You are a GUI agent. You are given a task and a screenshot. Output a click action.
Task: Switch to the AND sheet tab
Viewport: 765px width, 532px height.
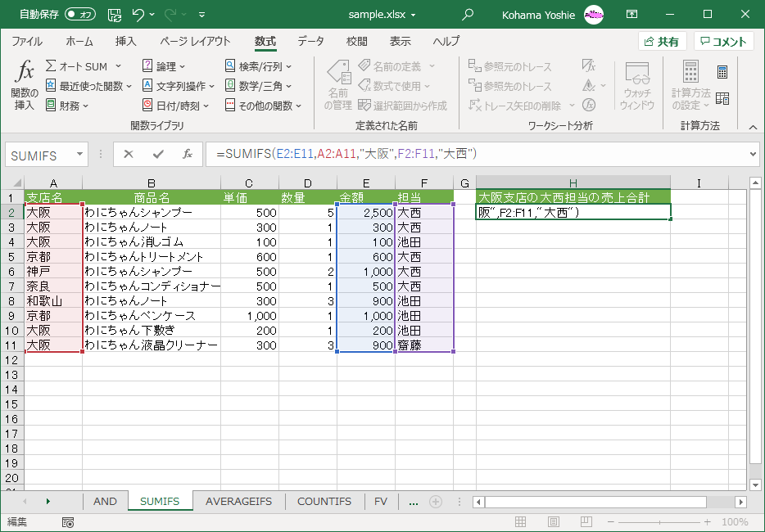click(105, 501)
